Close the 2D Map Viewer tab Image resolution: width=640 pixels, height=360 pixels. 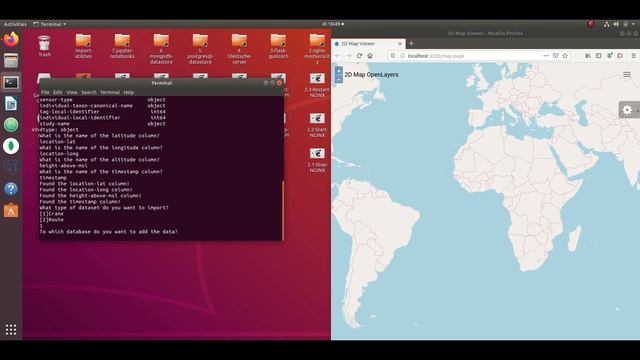[400, 44]
